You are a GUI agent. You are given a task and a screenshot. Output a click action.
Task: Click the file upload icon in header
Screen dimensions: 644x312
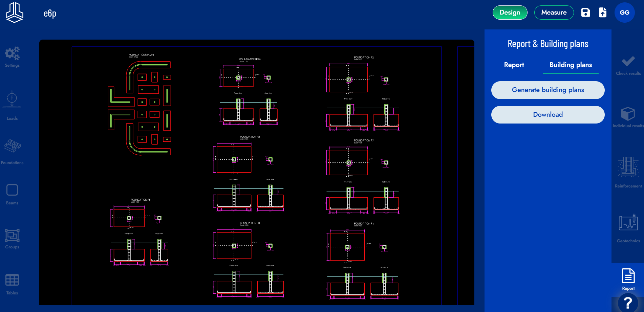coord(603,13)
